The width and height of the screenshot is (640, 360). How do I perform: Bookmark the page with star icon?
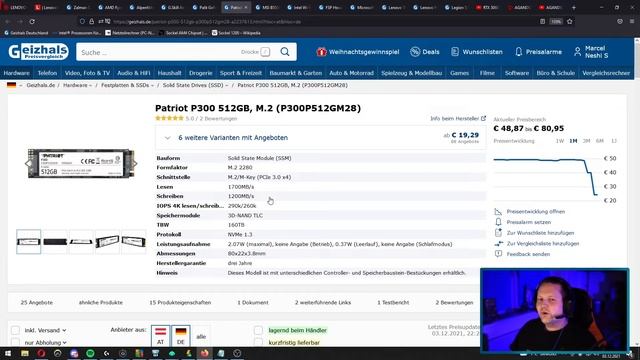[569, 21]
